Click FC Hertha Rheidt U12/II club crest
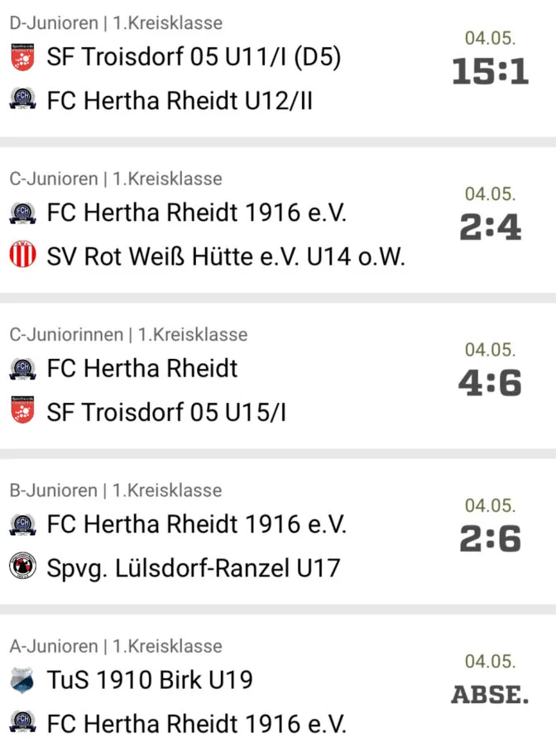The width and height of the screenshot is (556, 756). pyautogui.click(x=22, y=99)
